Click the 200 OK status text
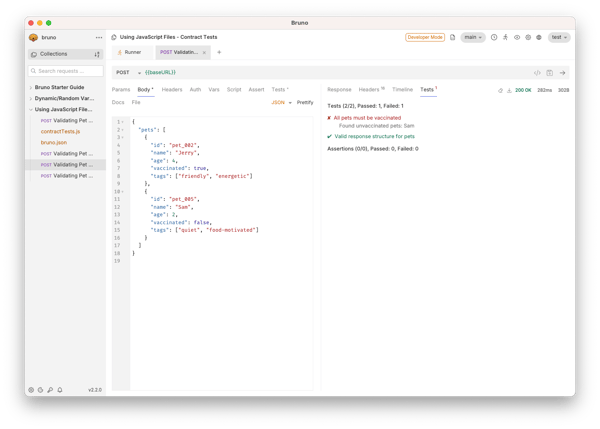Screen dimensions: 600x429 (x=523, y=90)
